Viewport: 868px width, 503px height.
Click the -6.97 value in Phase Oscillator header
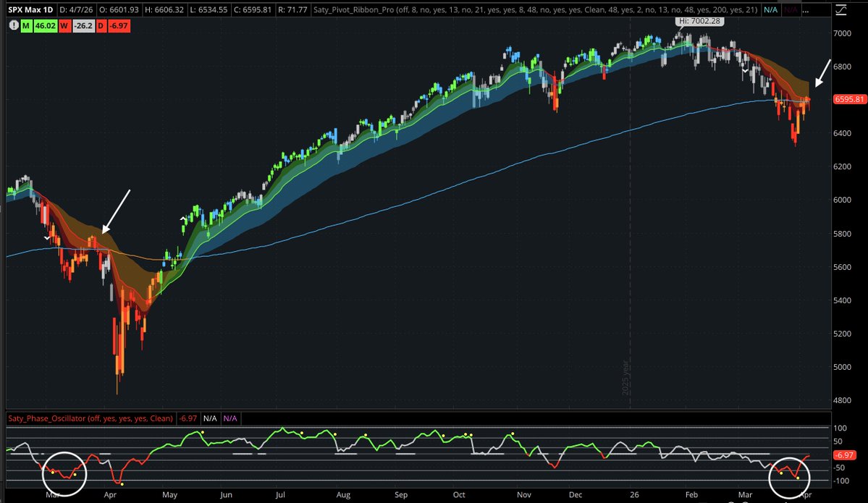[x=187, y=418]
